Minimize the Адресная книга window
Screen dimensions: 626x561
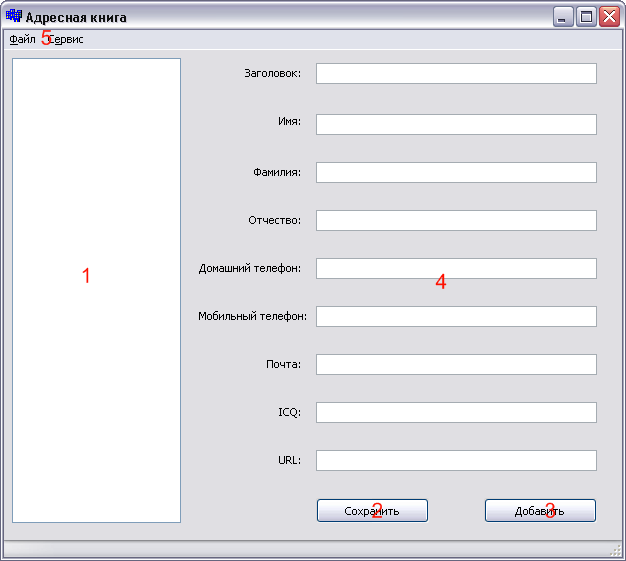[x=563, y=17]
